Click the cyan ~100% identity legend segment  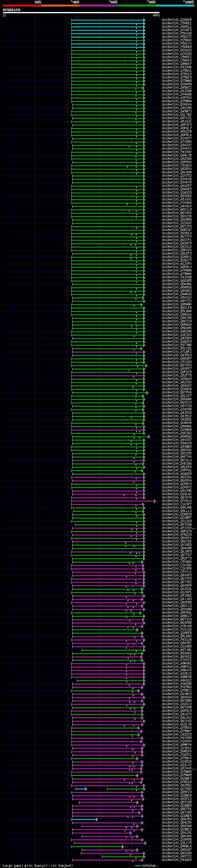point(175,6)
